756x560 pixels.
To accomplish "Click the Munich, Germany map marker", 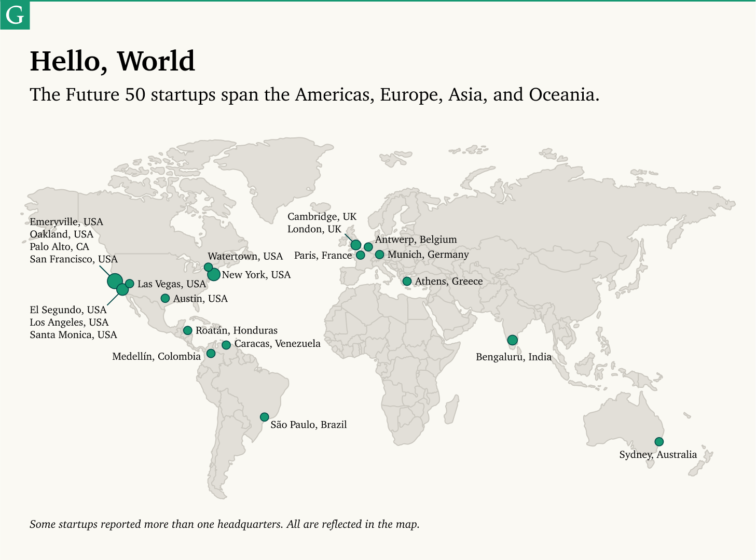I will click(379, 254).
